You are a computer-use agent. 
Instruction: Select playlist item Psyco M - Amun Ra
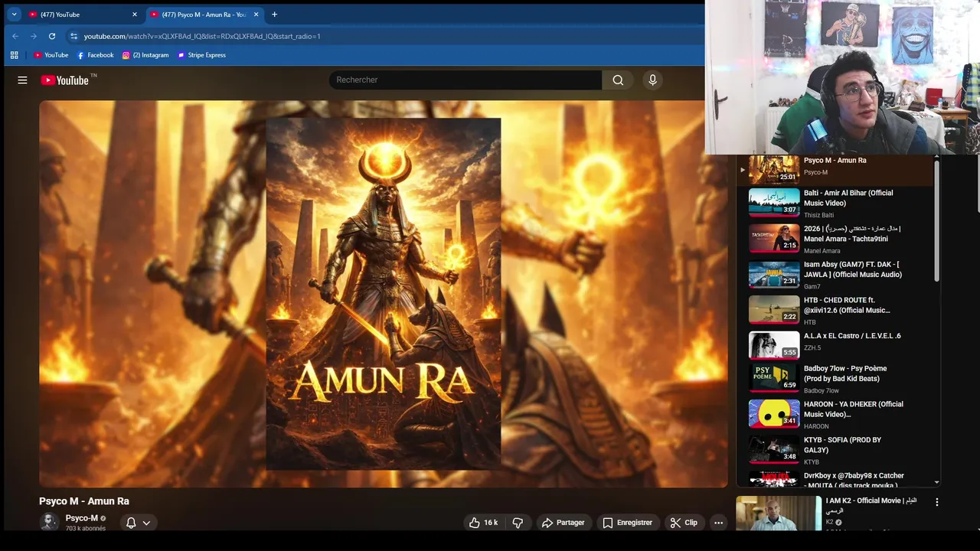pyautogui.click(x=836, y=168)
